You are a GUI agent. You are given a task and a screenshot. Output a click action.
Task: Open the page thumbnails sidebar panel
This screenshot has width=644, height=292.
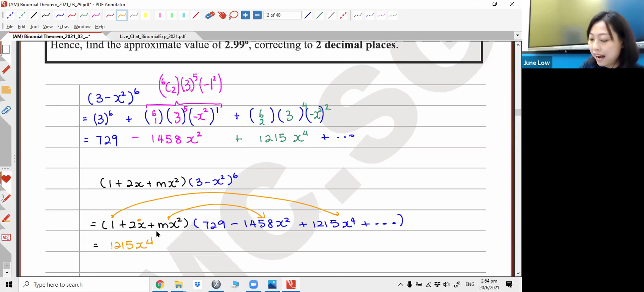[x=6, y=49]
